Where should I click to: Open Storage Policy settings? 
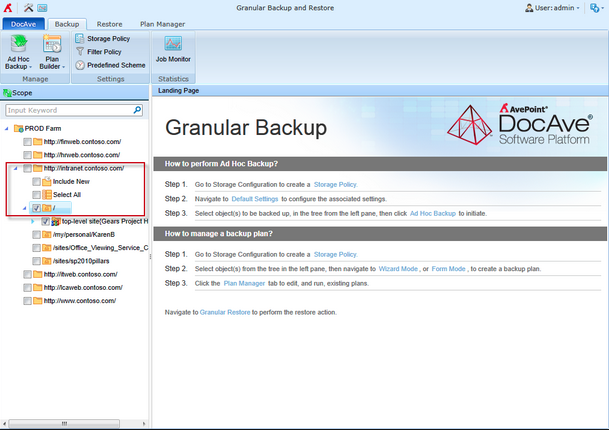pyautogui.click(x=103, y=38)
